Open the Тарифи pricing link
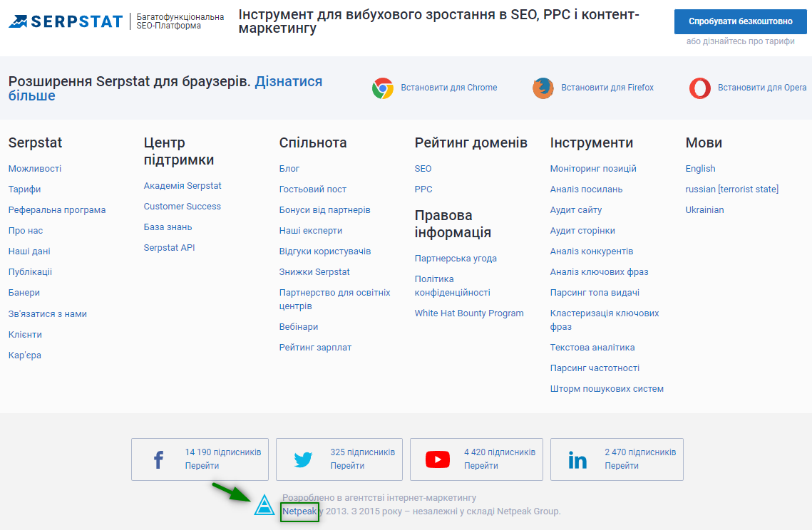 click(x=24, y=189)
